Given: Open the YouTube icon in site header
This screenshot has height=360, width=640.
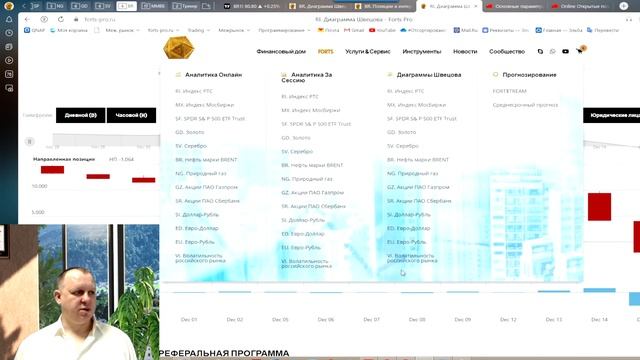Looking at the screenshot, I should click(565, 51).
